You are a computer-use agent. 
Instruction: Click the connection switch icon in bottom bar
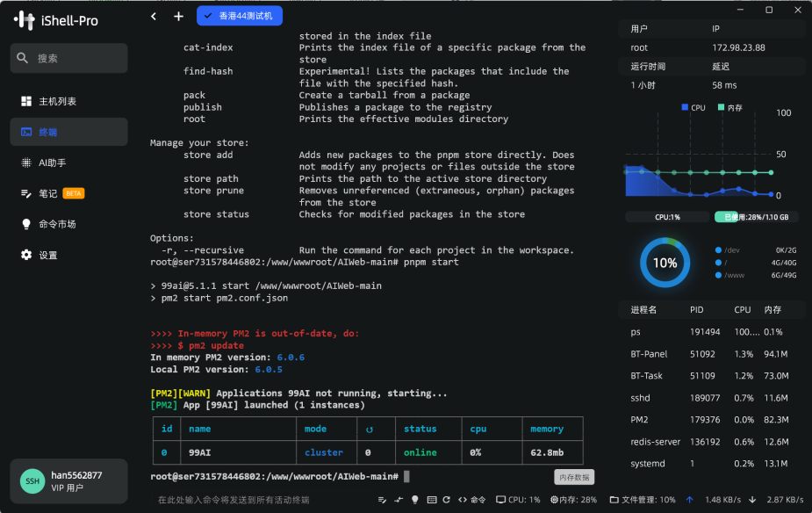click(x=399, y=500)
